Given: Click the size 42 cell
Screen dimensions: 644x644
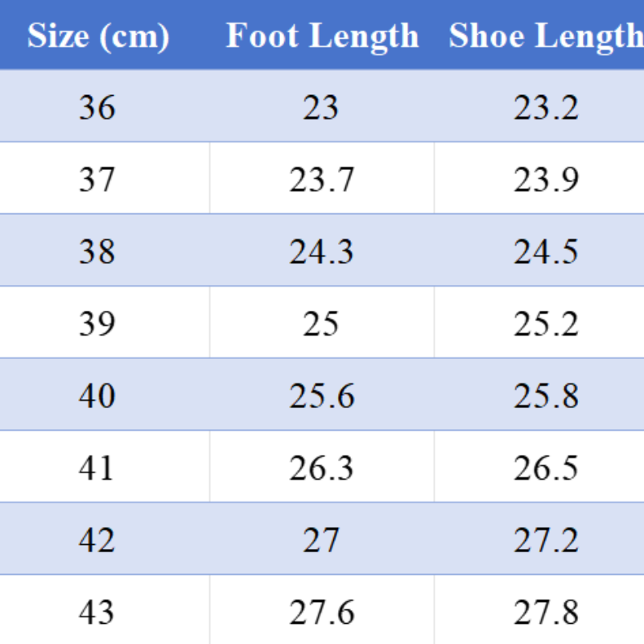Looking at the screenshot, I should (97, 540).
